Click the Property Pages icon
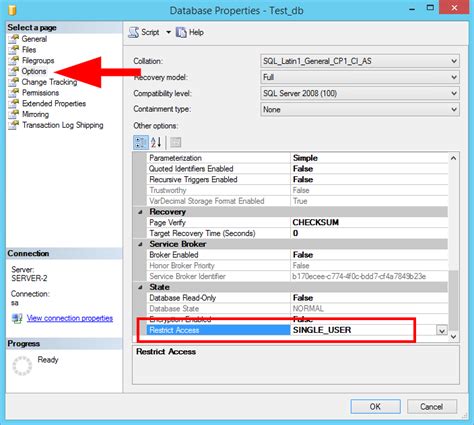The width and height of the screenshot is (474, 425). pyautogui.click(x=175, y=143)
